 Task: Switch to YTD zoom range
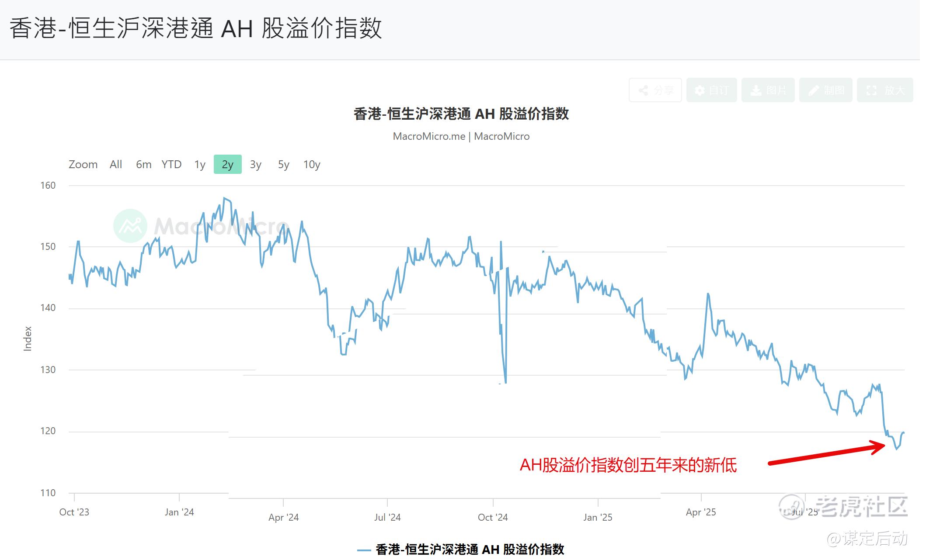(171, 165)
